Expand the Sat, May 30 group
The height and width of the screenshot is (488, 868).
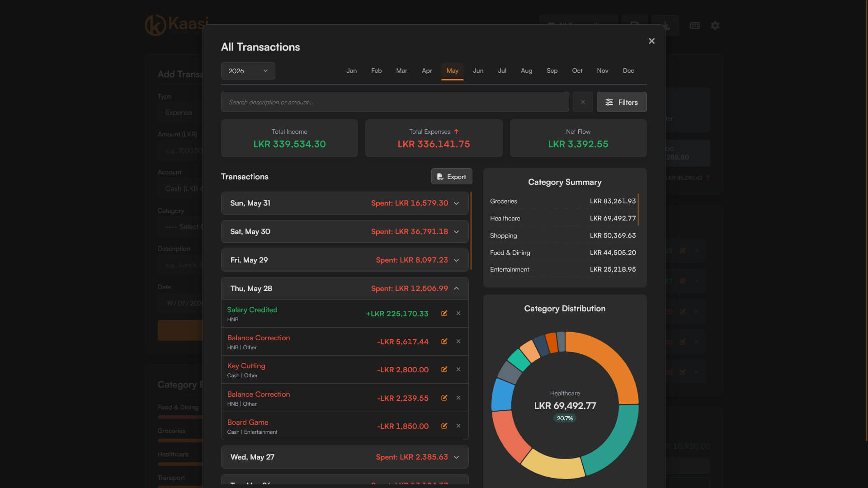click(x=344, y=232)
